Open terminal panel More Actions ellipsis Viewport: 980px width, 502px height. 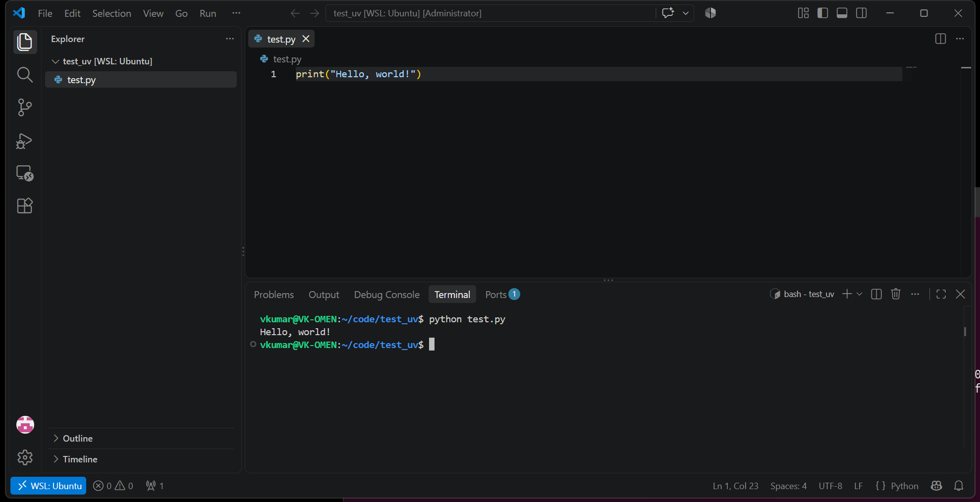point(915,294)
